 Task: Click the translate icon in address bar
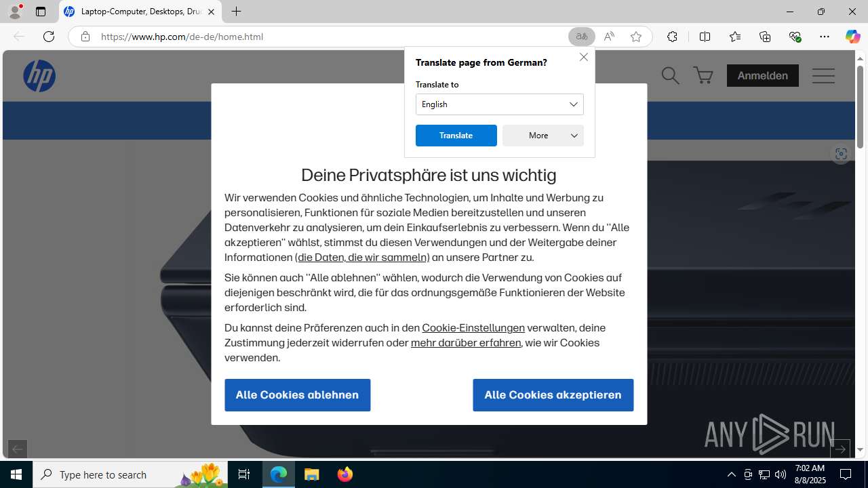click(x=582, y=37)
